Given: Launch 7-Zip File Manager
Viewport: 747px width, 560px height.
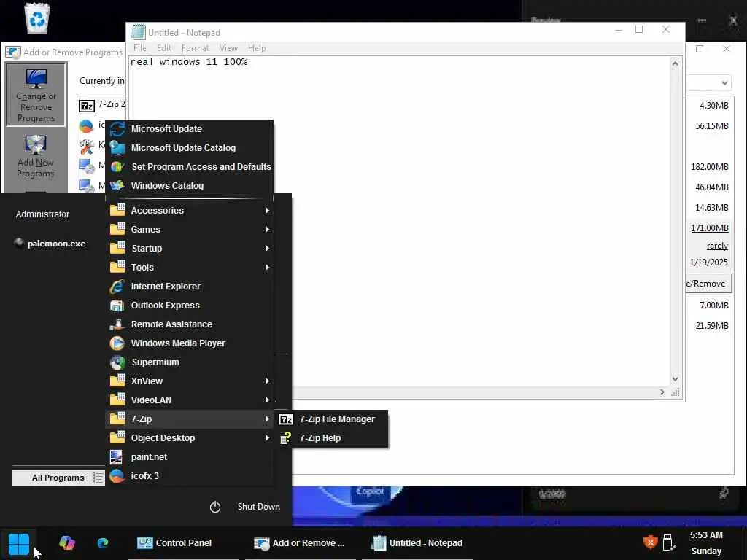Looking at the screenshot, I should click(332, 419).
